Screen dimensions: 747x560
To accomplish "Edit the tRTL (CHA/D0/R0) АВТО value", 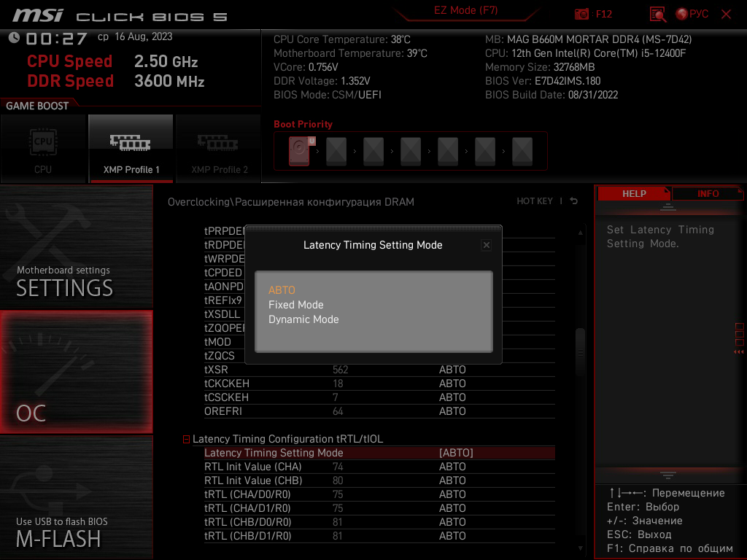I will click(452, 494).
